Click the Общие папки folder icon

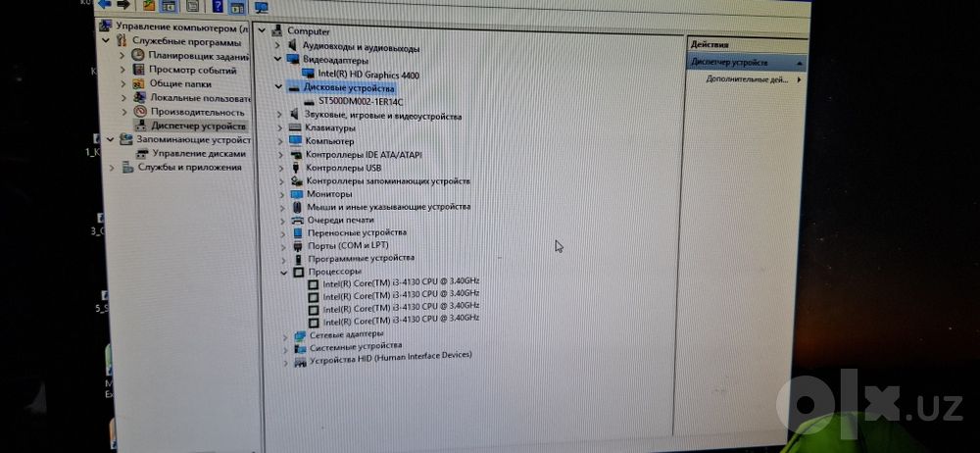click(139, 83)
